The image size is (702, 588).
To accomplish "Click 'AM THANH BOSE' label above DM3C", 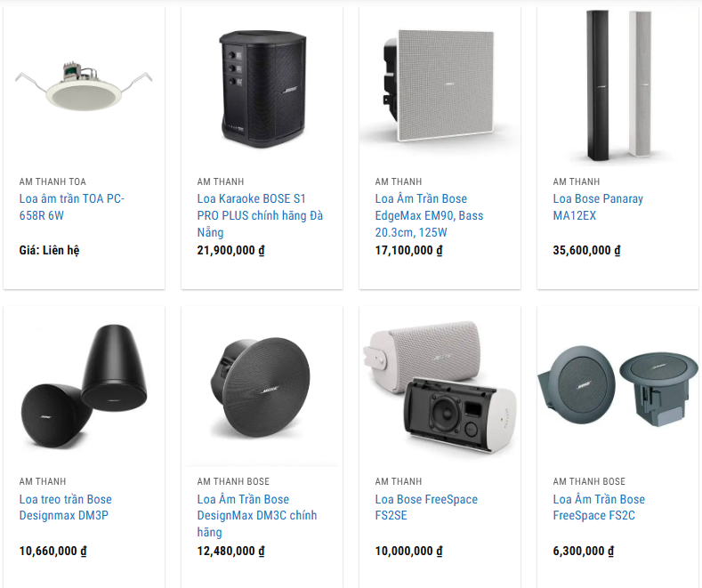I will click(233, 481).
